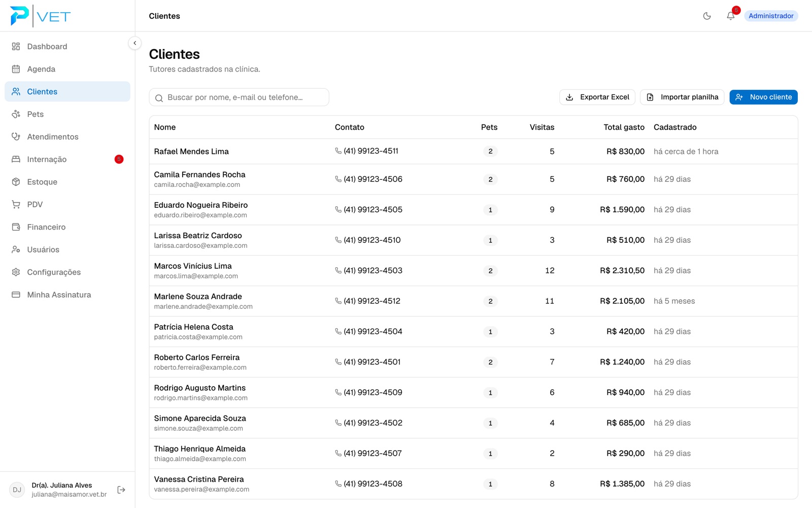Click Rodrigo Augusto Martins name
The image size is (812, 508).
pos(200,388)
